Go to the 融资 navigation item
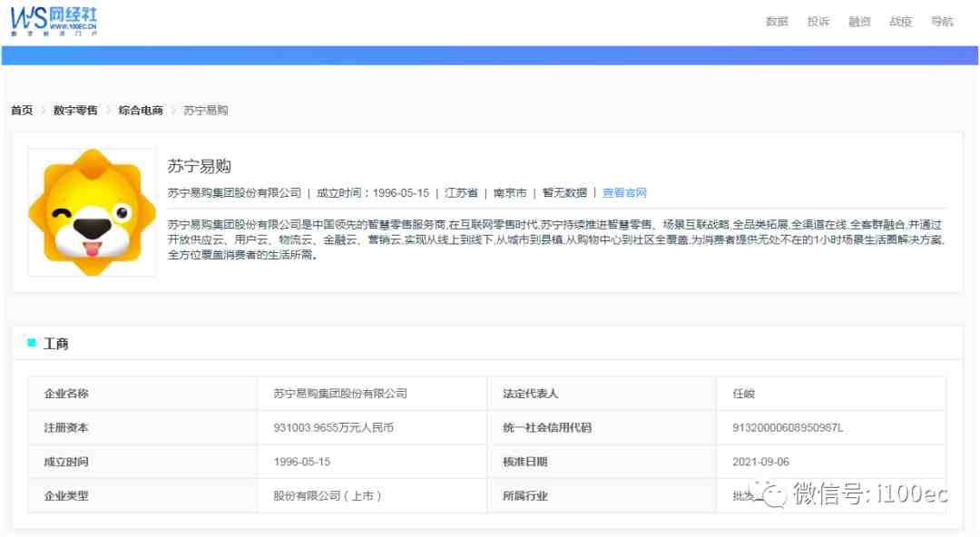This screenshot has height=537, width=980. (x=859, y=22)
